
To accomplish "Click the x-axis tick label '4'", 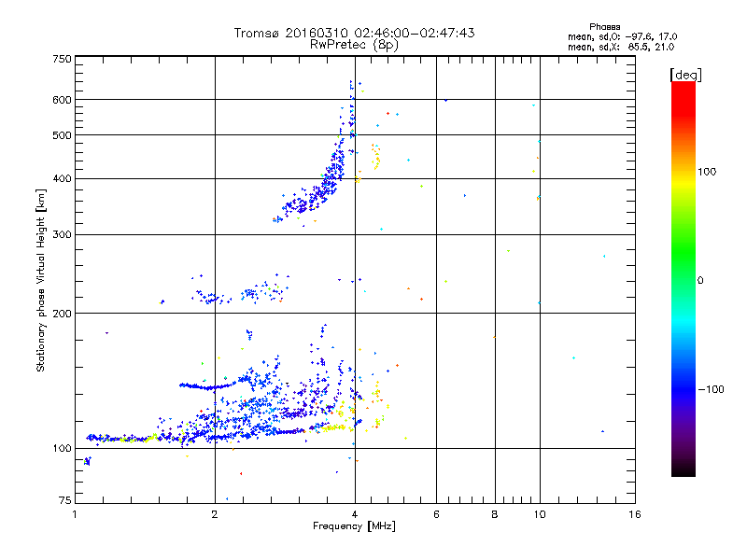I will click(x=355, y=514).
